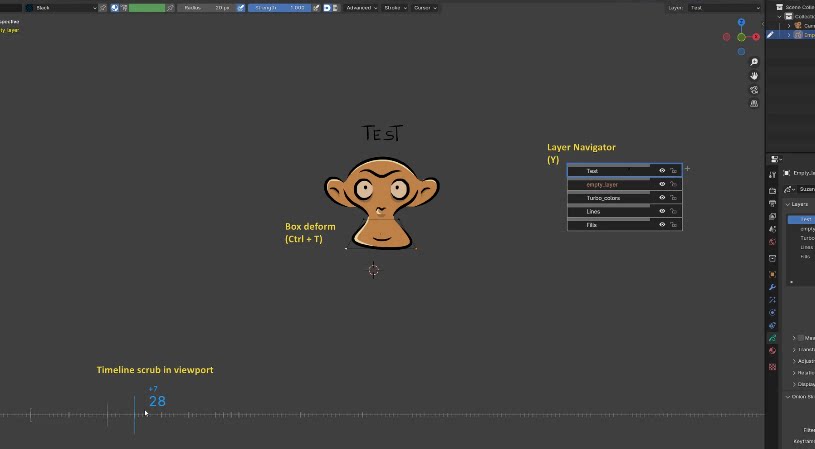Select empty_layer in Layer Navigator
Screen dimensions: 815x449
(x=624, y=184)
